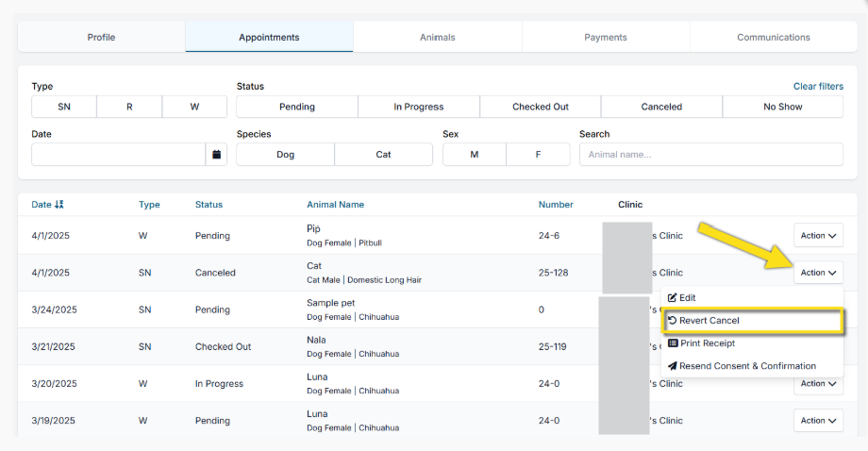The width and height of the screenshot is (868, 451).
Task: Open Action dropdown for canceled Cat appointment
Action: click(818, 273)
